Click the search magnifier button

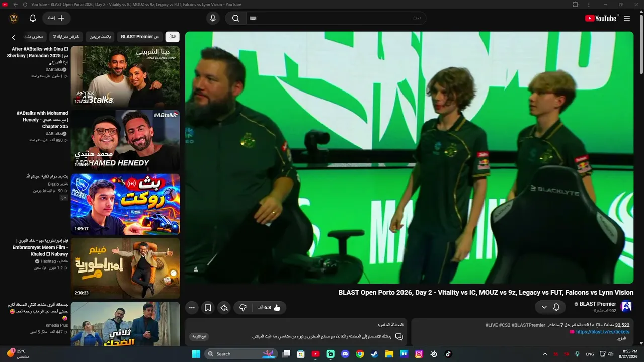[x=235, y=18]
